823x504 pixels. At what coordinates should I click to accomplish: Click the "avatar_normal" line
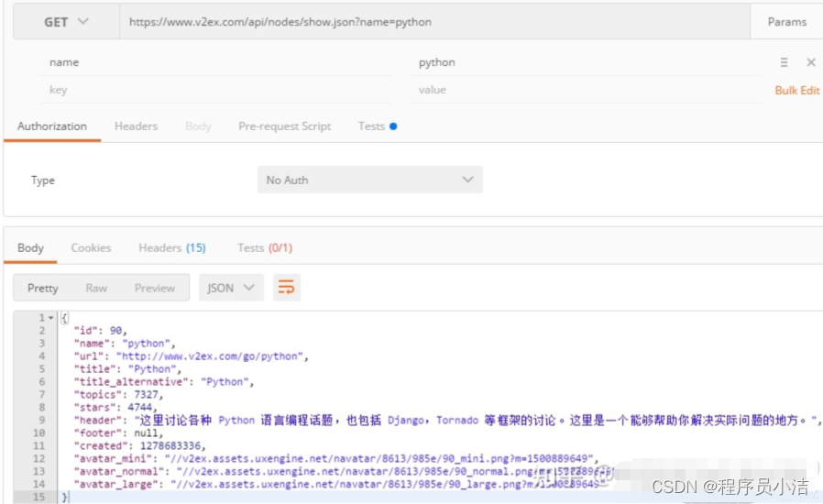344,471
